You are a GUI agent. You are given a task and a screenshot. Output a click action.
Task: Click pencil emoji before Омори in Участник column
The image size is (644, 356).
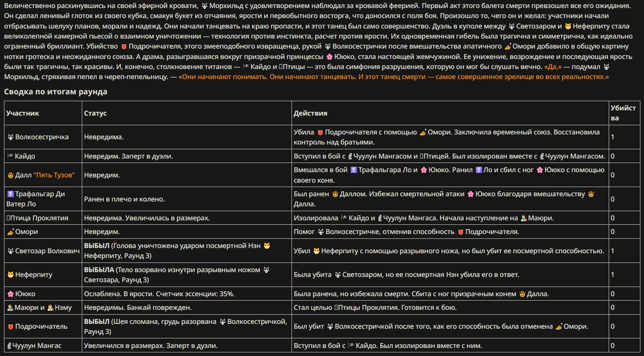click(11, 232)
